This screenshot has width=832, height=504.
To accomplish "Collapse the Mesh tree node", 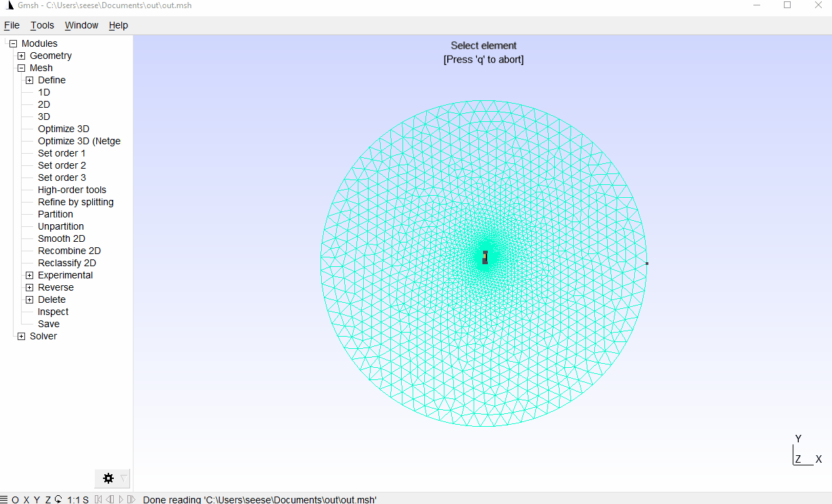I will [x=21, y=68].
